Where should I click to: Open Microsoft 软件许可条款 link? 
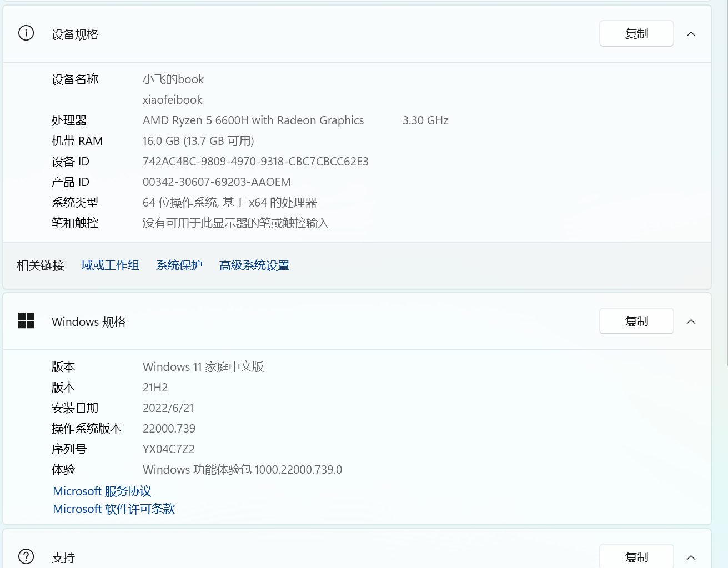tap(114, 509)
